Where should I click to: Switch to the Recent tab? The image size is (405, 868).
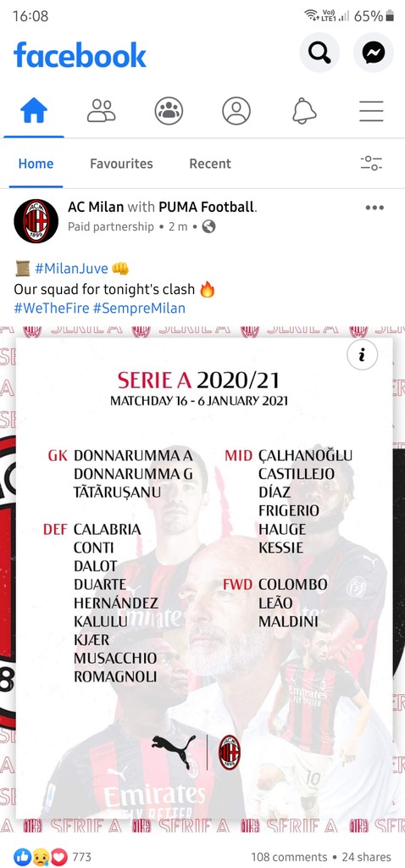209,164
